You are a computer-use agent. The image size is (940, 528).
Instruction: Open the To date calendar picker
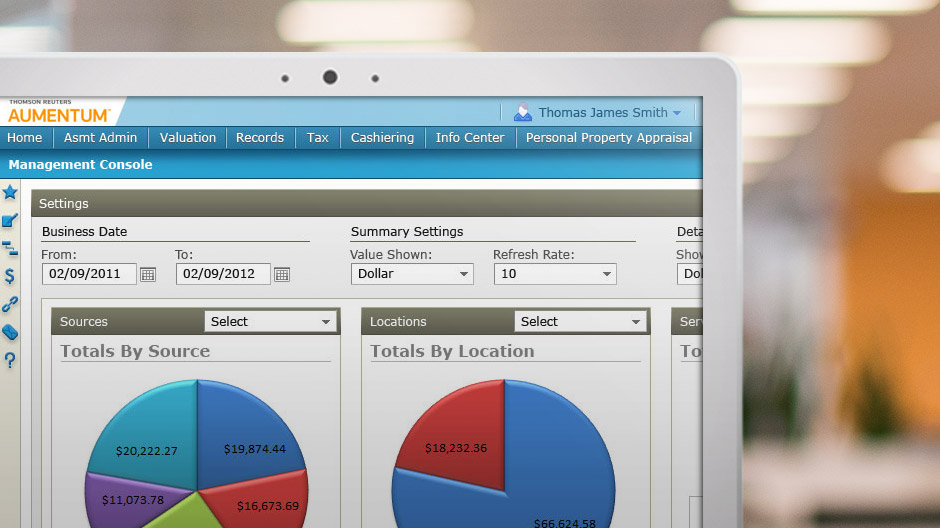click(282, 274)
